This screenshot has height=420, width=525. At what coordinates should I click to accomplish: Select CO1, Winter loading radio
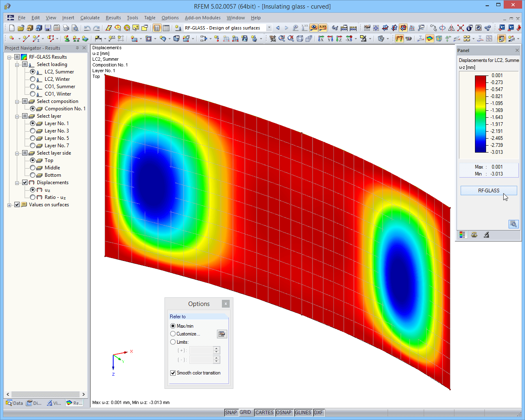tap(33, 94)
